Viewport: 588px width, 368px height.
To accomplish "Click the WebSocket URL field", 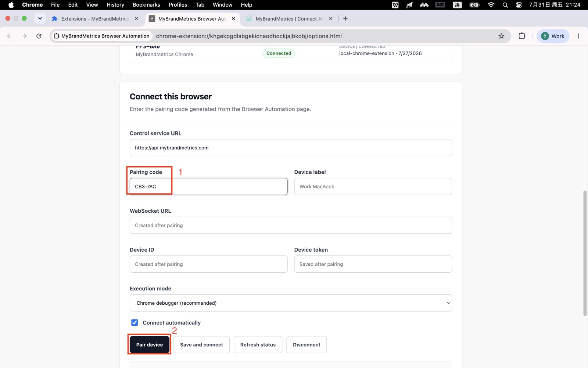I will point(291,225).
